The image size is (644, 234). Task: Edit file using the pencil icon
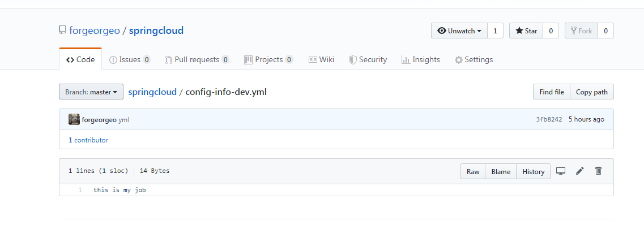coord(579,171)
